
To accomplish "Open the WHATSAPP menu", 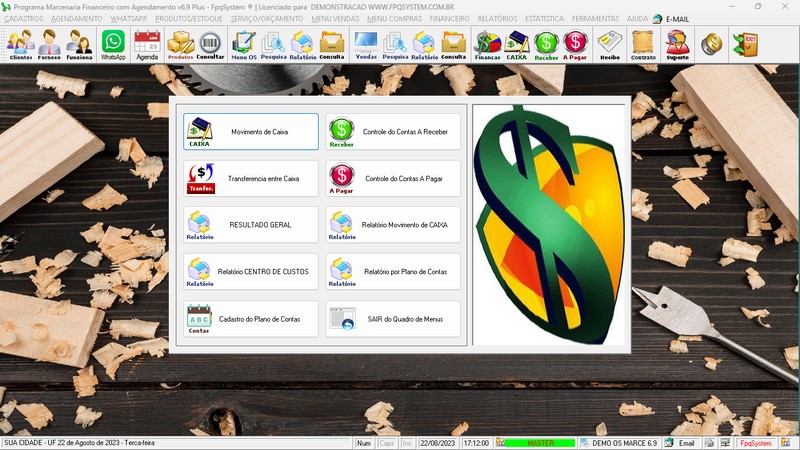I will pos(129,19).
